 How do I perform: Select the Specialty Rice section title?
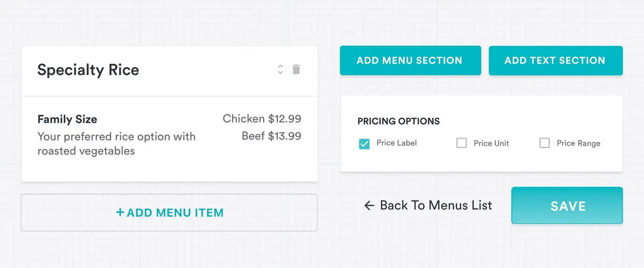[88, 70]
